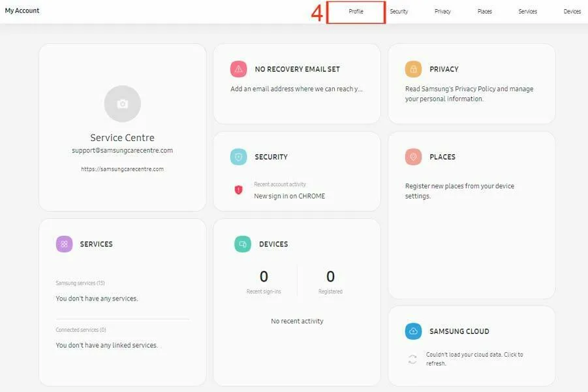The height and width of the screenshot is (392, 588).
Task: Open the SECURITY card heading
Action: [x=271, y=157]
